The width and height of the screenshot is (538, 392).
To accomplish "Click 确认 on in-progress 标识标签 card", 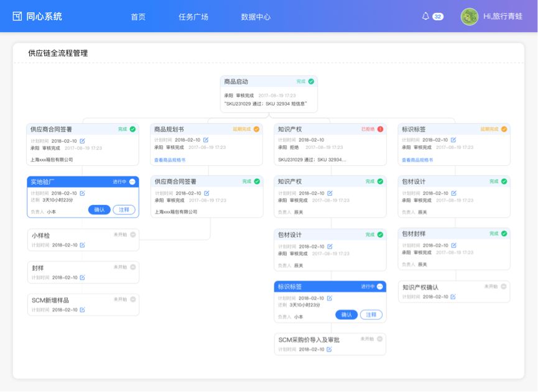I will (346, 314).
